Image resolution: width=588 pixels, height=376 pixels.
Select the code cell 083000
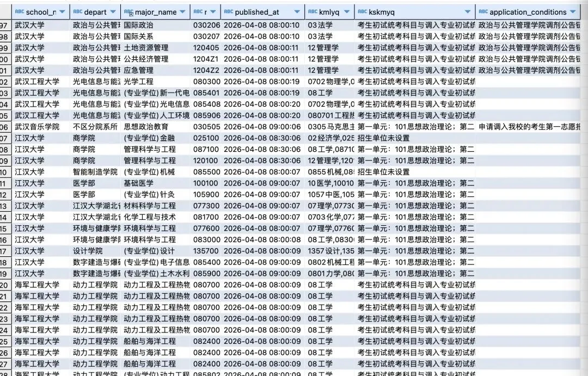click(x=206, y=239)
